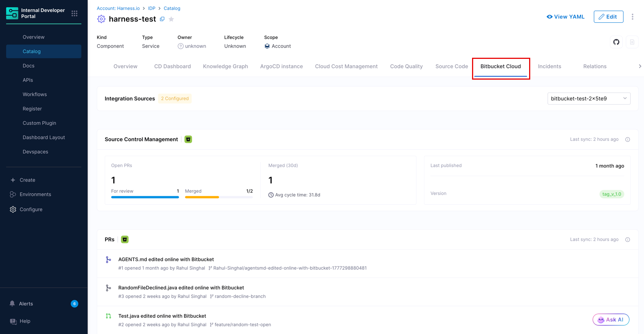The height and width of the screenshot is (334, 644).
Task: Go to the Relations tab
Action: point(595,66)
